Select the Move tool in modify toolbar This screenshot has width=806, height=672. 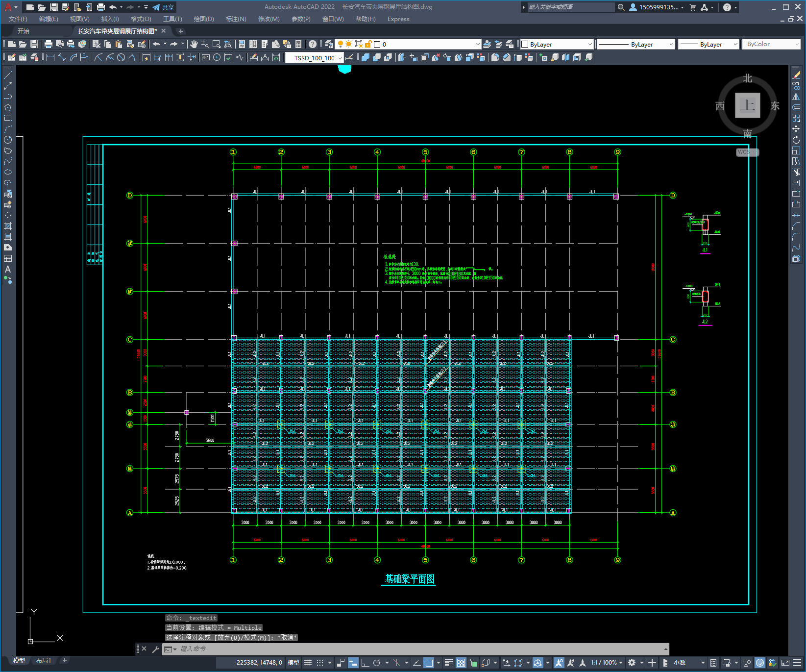pos(796,129)
